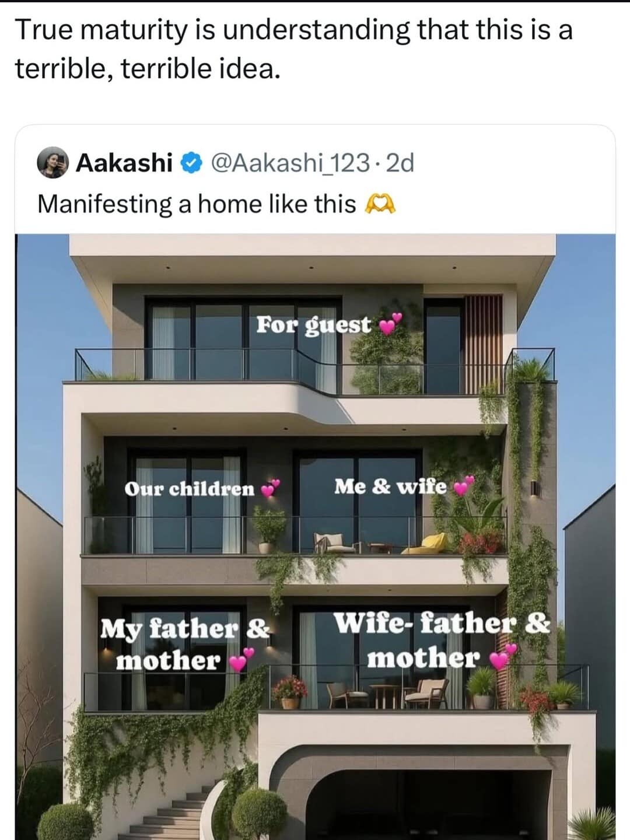Visit the @Aakashi_123 handle
The image size is (630, 840).
coord(289,163)
